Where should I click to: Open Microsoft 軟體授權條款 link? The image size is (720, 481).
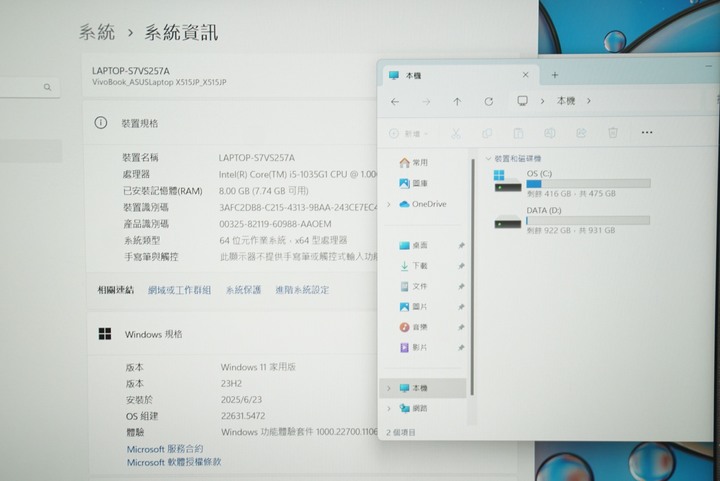(174, 462)
